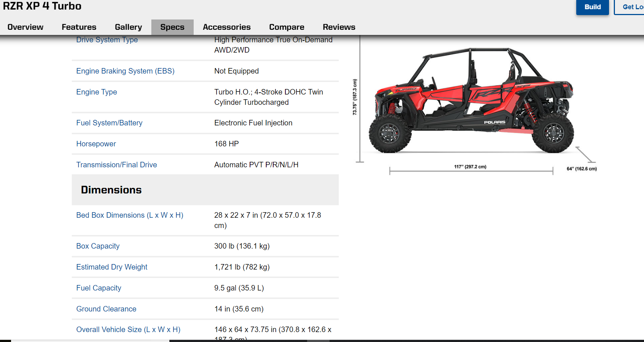Click the 1,721 lb (782 kg) value
644x342 pixels.
coord(242,267)
